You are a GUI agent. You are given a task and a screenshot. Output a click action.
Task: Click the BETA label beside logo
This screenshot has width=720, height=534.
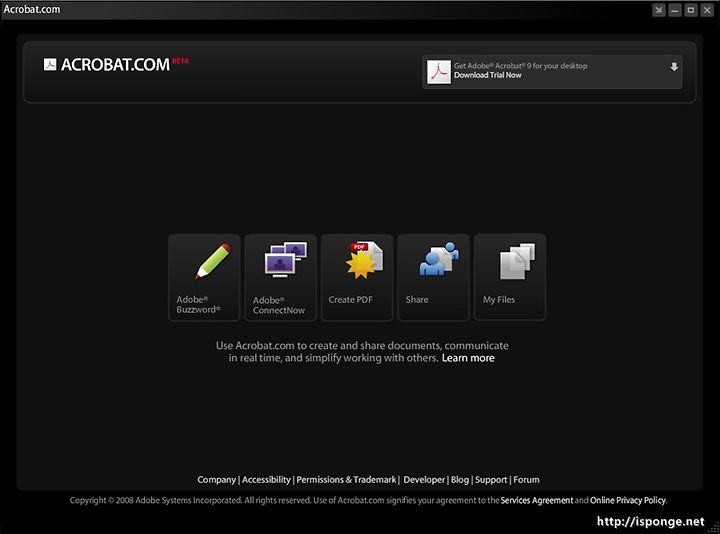coord(180,61)
